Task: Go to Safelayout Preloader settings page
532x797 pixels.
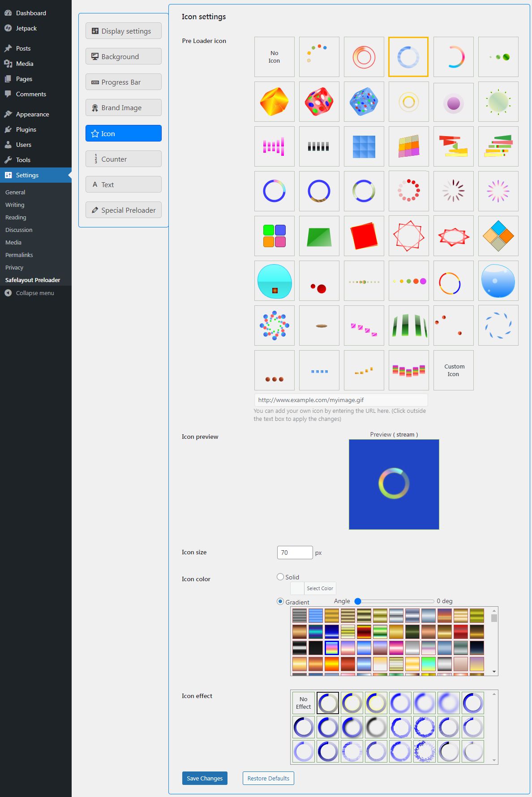Action: pyautogui.click(x=33, y=280)
